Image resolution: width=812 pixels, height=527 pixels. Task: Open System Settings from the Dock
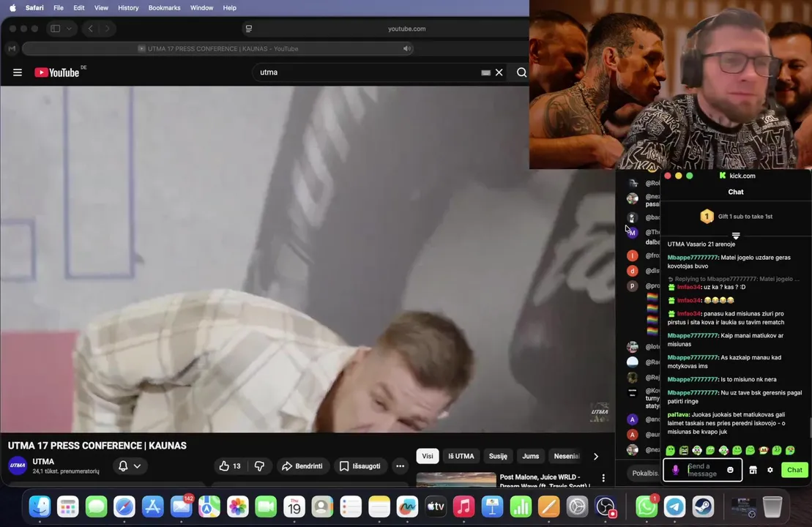point(577,507)
